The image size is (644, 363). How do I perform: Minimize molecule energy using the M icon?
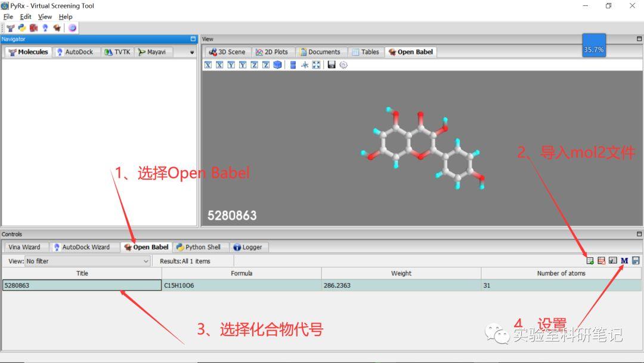point(624,260)
